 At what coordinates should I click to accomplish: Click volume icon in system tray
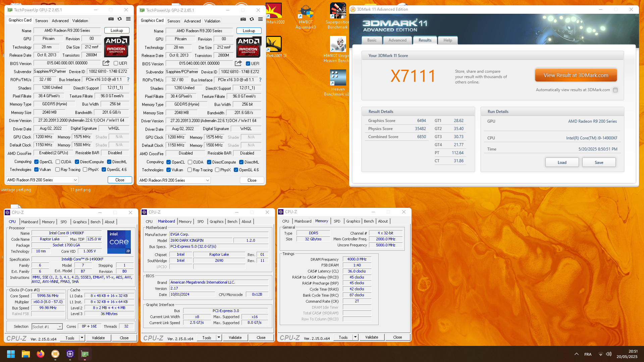[609, 354]
